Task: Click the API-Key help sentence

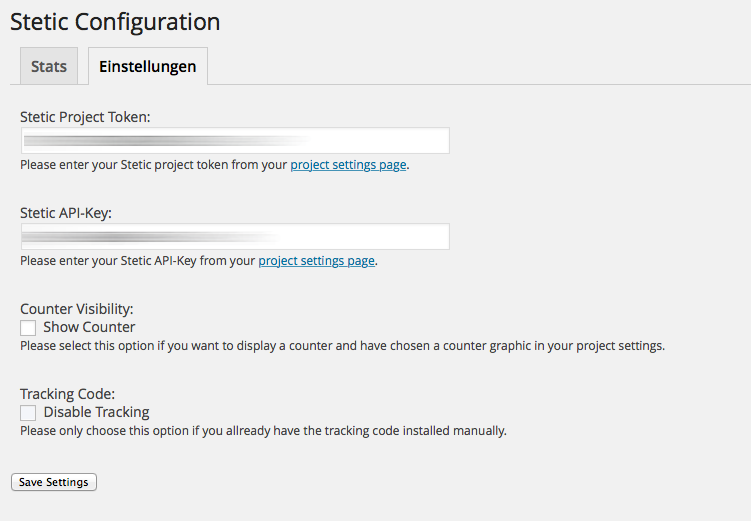Action: pyautogui.click(x=199, y=260)
